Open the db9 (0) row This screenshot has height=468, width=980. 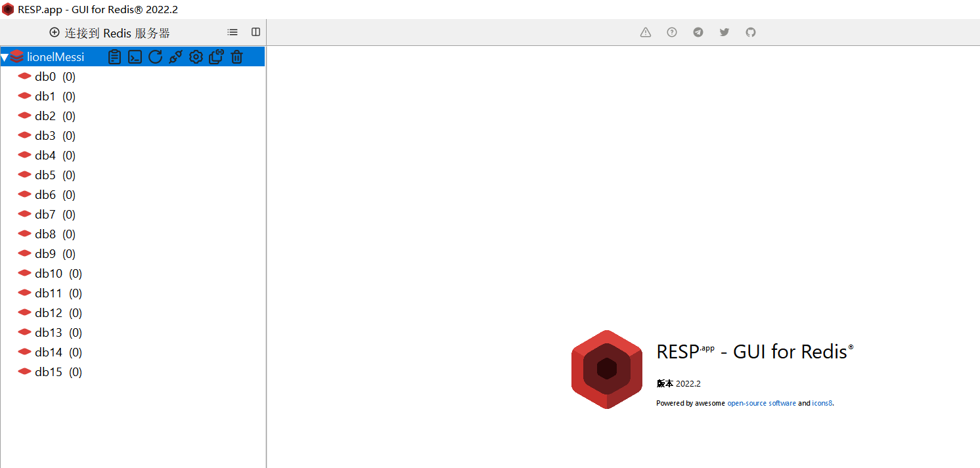click(47, 254)
